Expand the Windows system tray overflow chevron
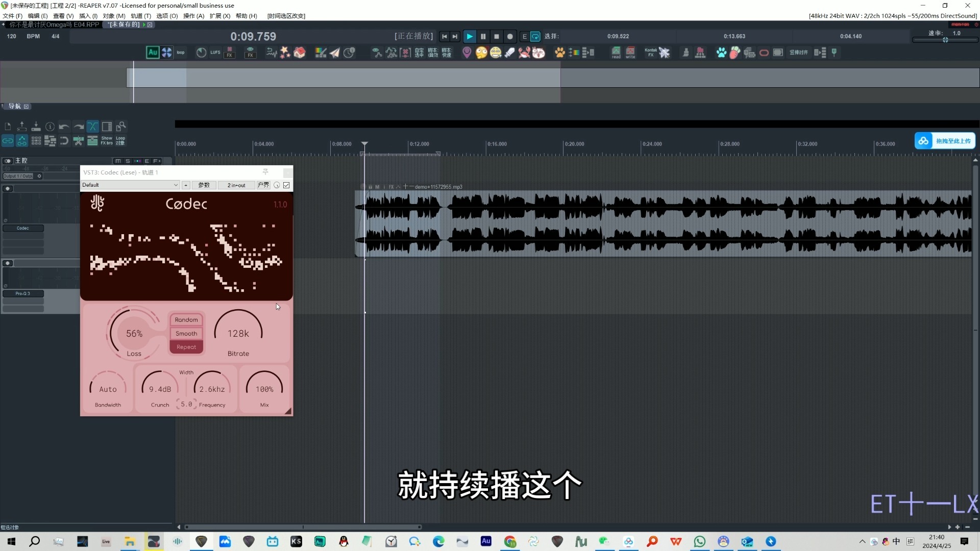980x551 pixels. 862,541
